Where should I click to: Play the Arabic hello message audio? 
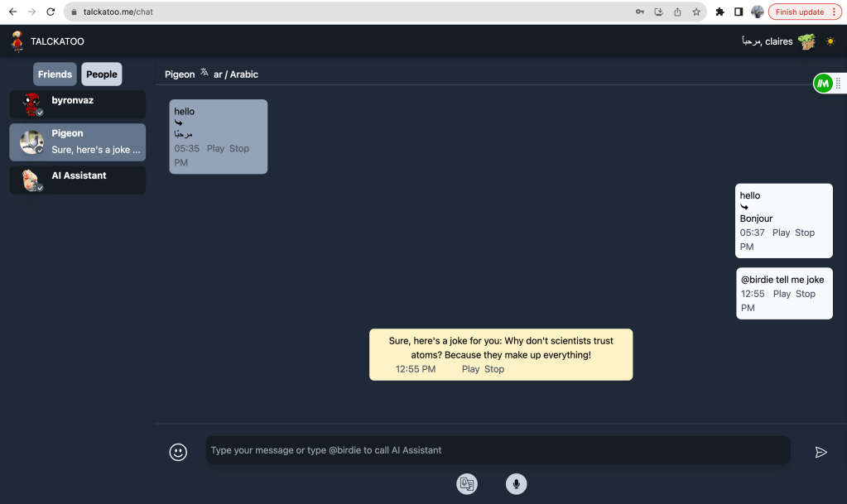tap(215, 148)
